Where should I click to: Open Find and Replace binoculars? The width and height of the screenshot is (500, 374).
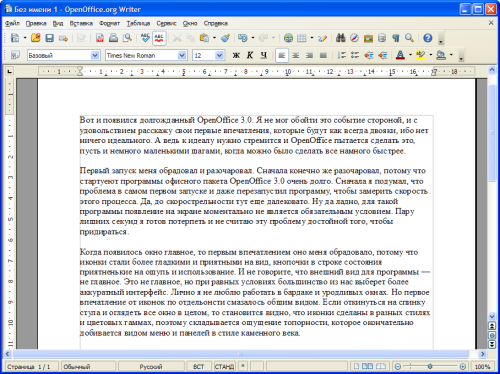point(340,38)
